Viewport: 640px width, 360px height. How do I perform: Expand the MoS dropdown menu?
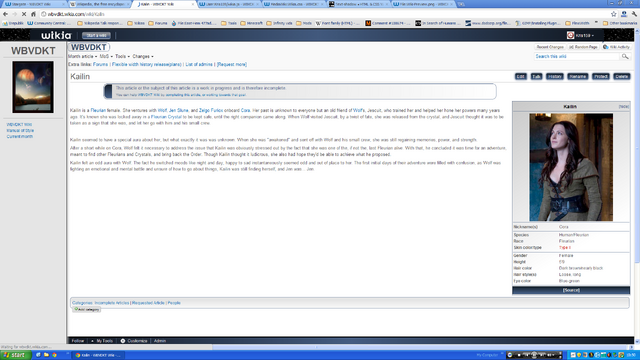point(106,56)
